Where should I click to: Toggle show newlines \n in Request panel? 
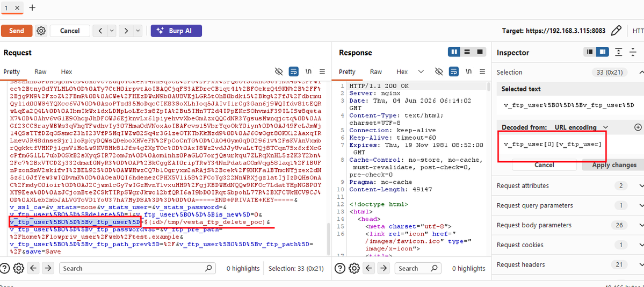tap(308, 71)
